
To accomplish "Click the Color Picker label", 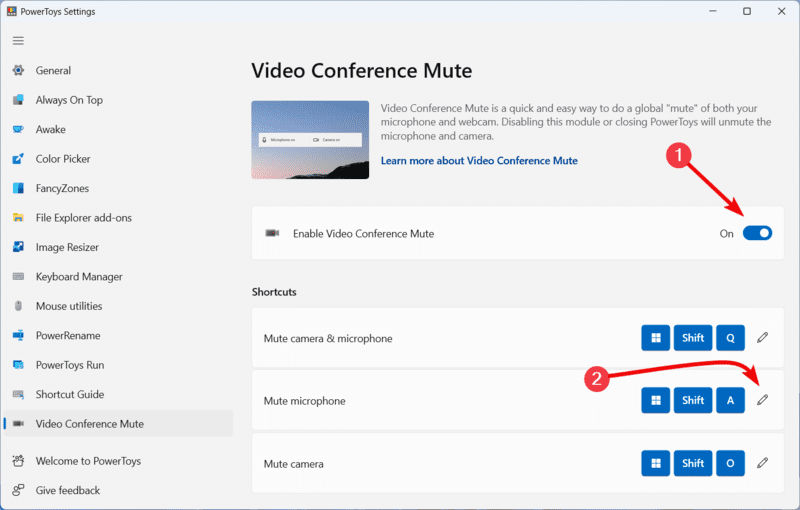I will (x=63, y=159).
